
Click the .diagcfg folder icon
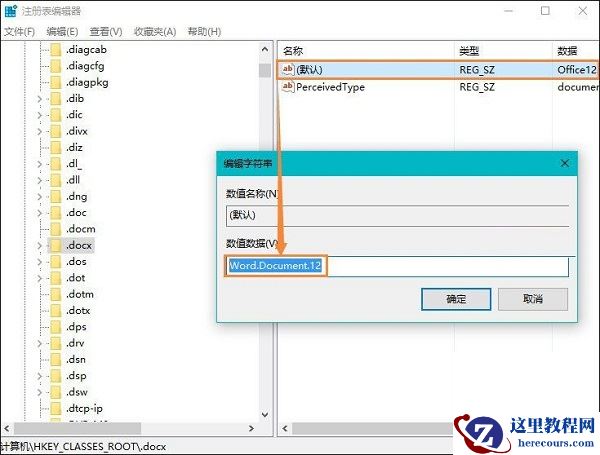[56, 66]
